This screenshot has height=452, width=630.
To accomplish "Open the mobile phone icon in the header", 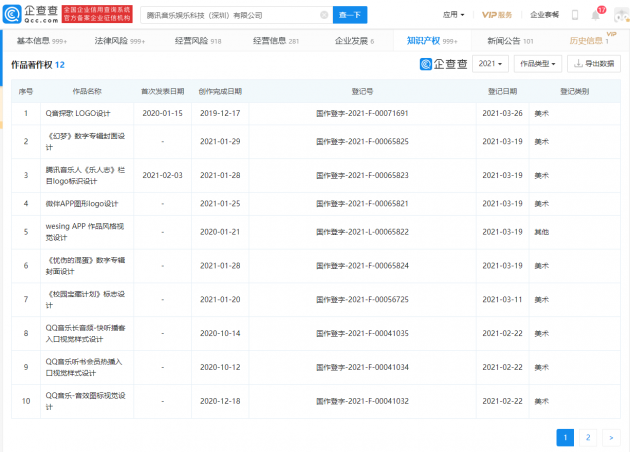I will coord(575,15).
